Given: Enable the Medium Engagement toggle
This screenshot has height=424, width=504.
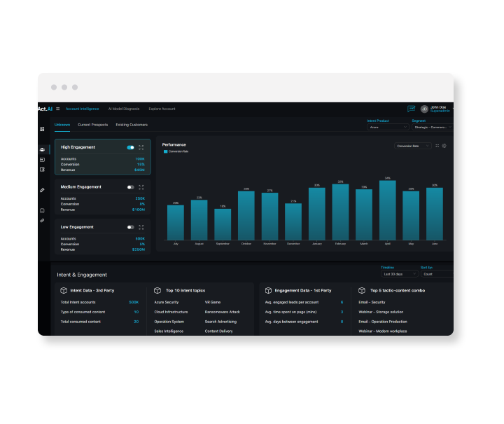Looking at the screenshot, I should (130, 187).
